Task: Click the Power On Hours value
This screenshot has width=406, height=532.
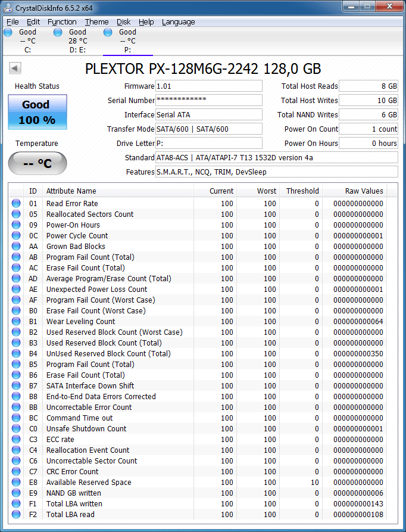Action: pos(368,143)
